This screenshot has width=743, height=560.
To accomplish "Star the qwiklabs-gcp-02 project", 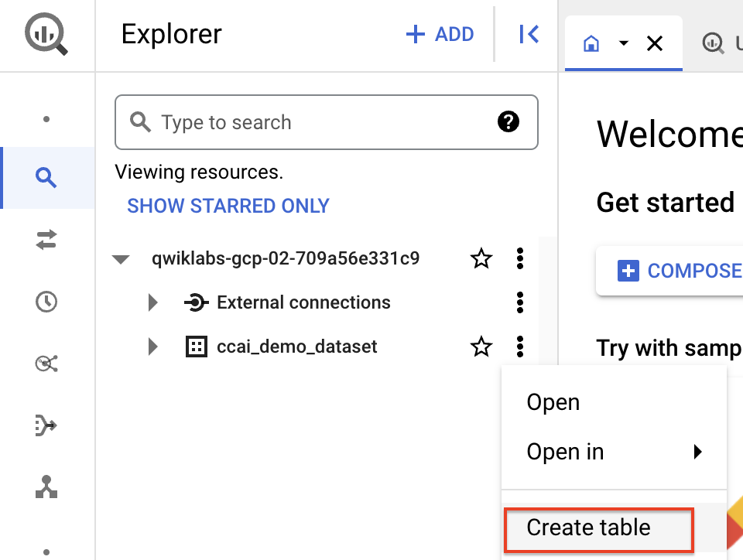I will point(481,258).
